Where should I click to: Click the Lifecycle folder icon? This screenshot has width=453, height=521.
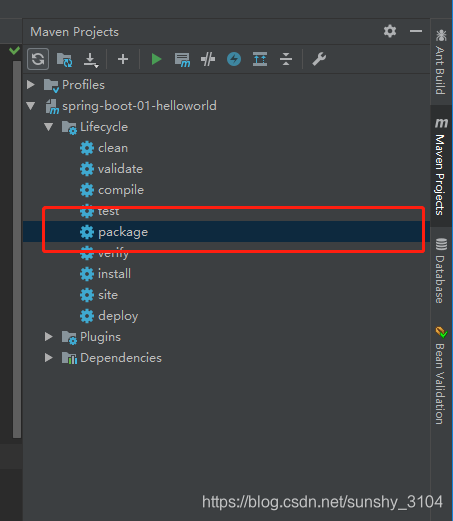69,128
